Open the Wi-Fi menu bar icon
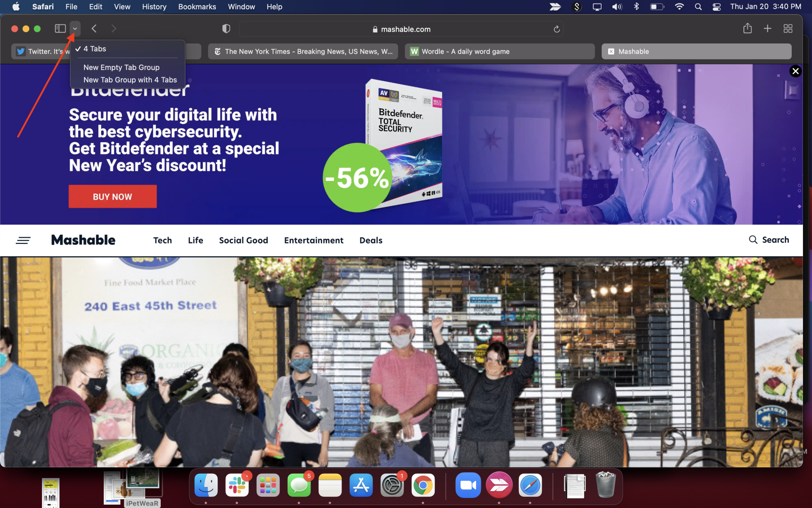This screenshot has height=508, width=812. [x=679, y=7]
